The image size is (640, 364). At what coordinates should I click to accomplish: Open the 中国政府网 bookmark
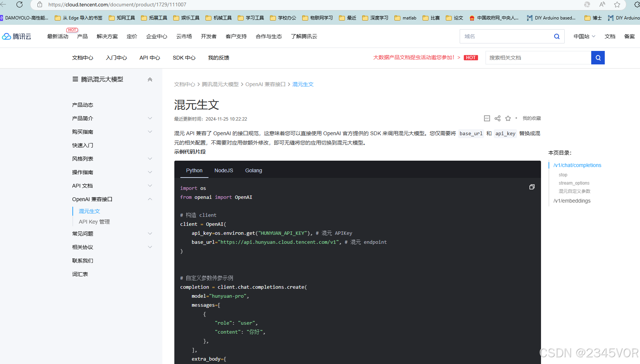coord(494,18)
